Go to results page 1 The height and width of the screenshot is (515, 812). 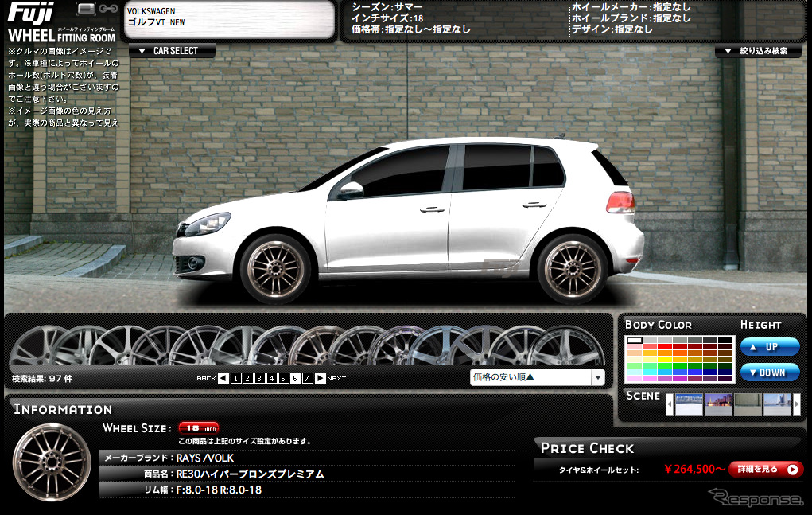pos(236,378)
